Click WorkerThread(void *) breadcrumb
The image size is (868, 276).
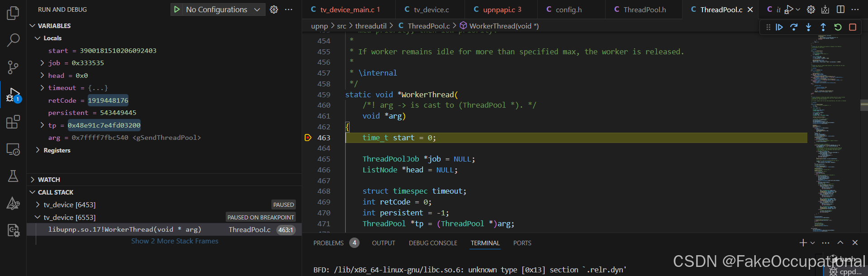click(499, 26)
